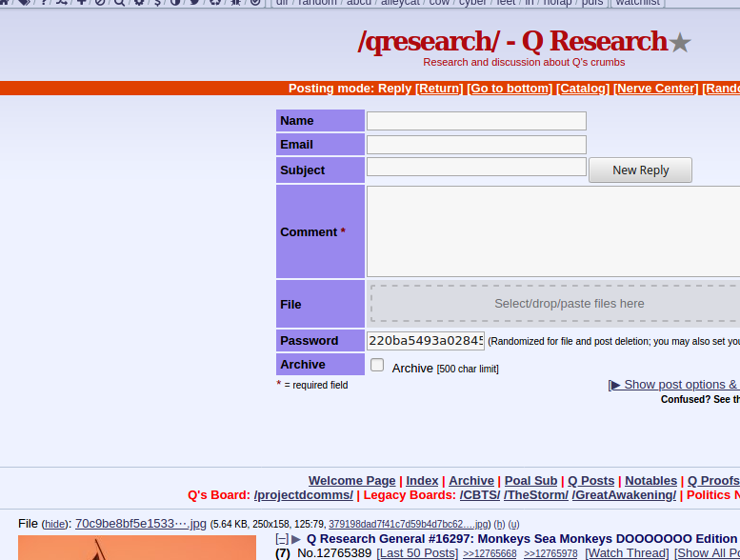Open the Welcome Page link

(352, 480)
